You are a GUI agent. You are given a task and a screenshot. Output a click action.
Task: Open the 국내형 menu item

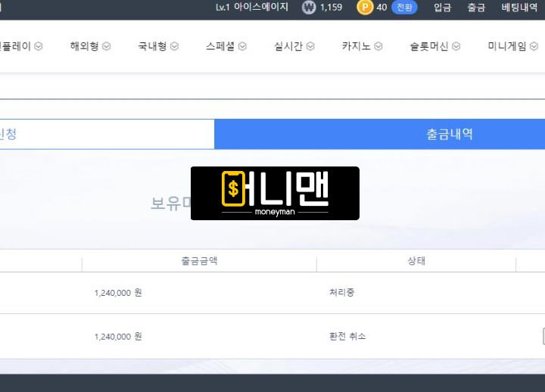point(152,46)
